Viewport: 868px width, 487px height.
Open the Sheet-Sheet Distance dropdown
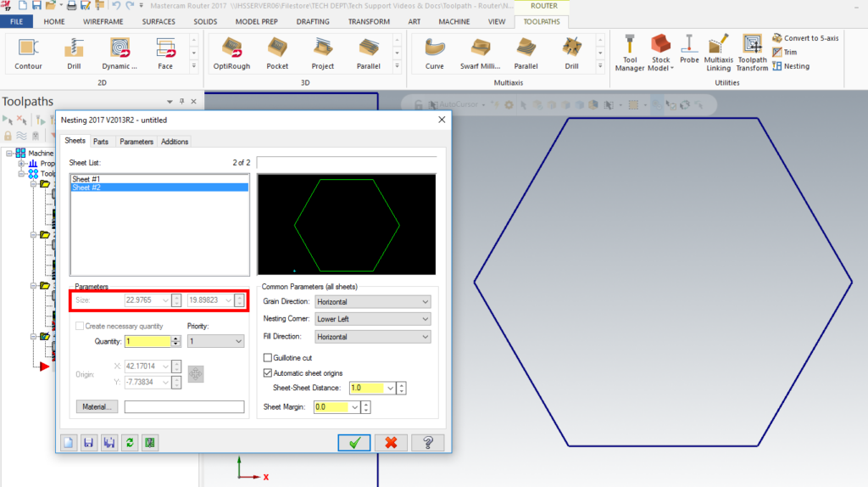(x=390, y=388)
